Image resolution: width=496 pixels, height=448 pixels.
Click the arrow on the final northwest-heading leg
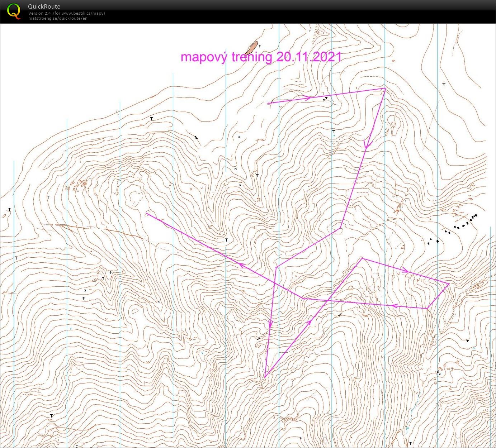coord(242,265)
